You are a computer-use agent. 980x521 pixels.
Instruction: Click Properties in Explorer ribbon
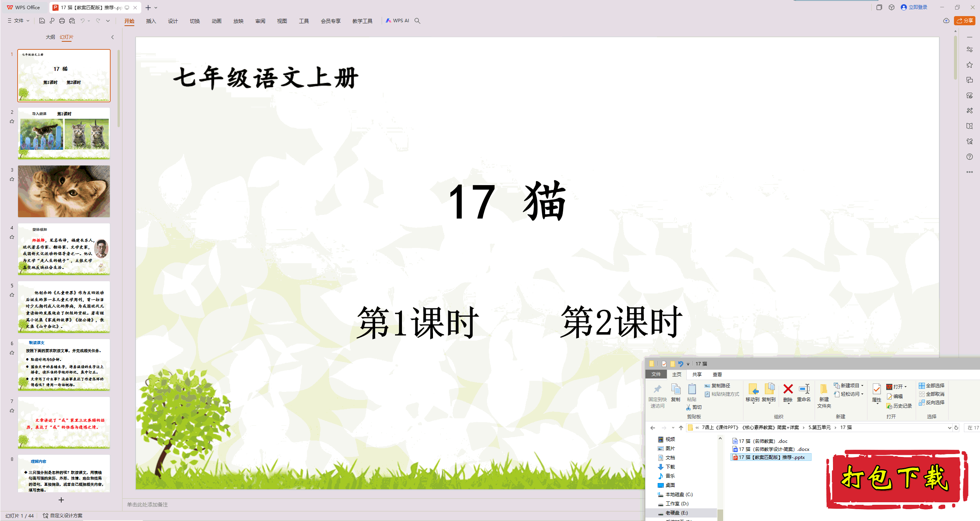[x=877, y=394]
